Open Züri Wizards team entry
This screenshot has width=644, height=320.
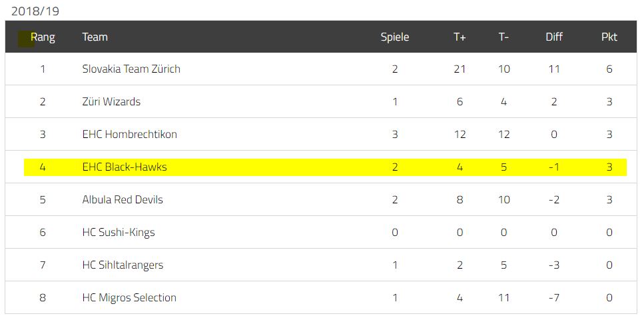tap(111, 101)
